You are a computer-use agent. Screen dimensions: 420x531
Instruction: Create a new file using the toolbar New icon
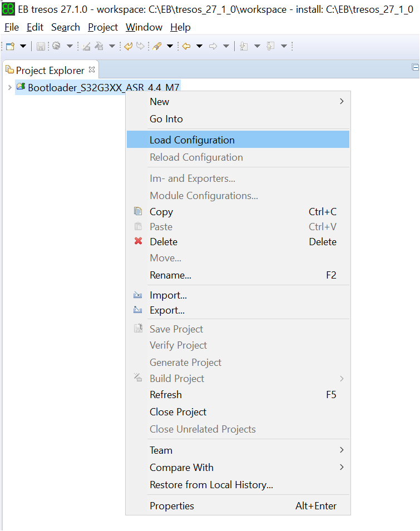pyautogui.click(x=9, y=46)
